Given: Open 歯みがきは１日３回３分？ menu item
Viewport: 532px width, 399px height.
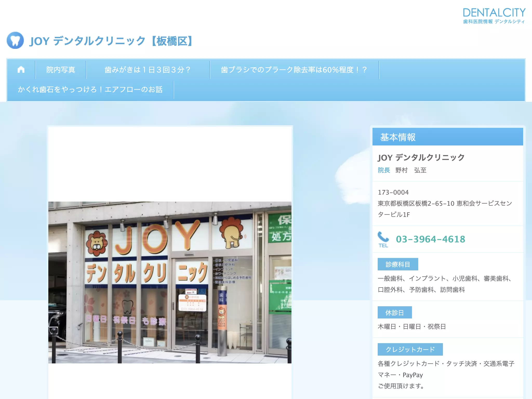Looking at the screenshot, I should (x=148, y=70).
